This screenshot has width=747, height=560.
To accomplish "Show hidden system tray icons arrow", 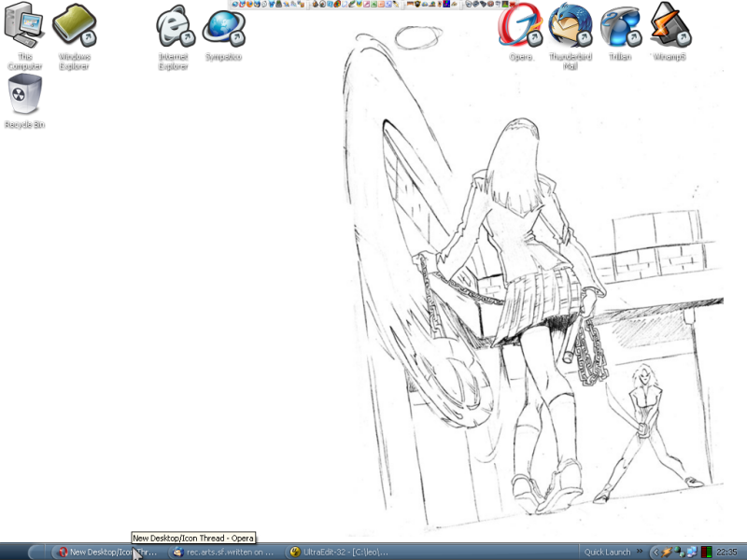I will click(x=655, y=552).
